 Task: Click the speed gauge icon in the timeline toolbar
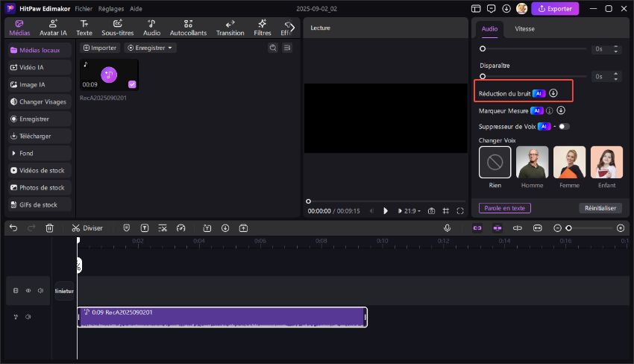(x=181, y=228)
